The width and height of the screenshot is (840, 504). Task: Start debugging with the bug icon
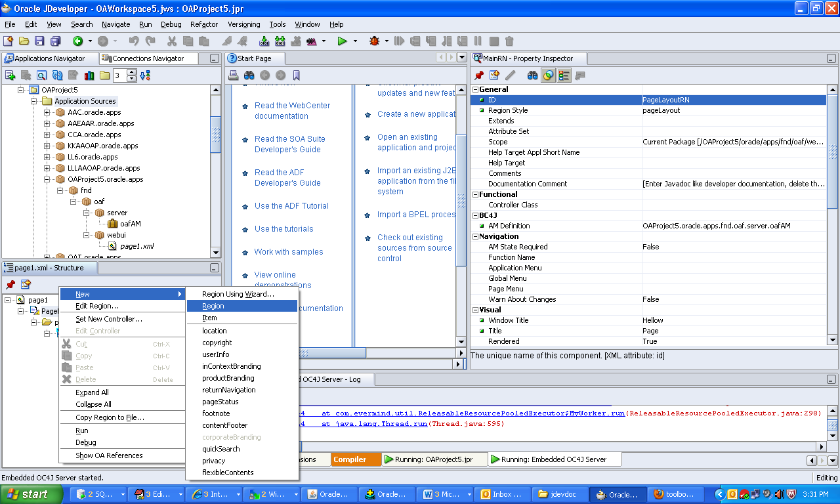pyautogui.click(x=374, y=40)
